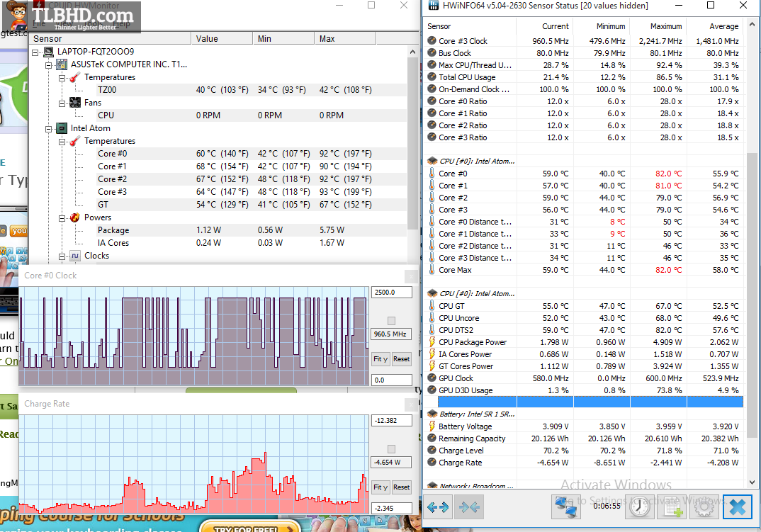Screen dimensions: 761x532
Task: Open HWiNFO settings gear icon
Action: click(x=704, y=506)
